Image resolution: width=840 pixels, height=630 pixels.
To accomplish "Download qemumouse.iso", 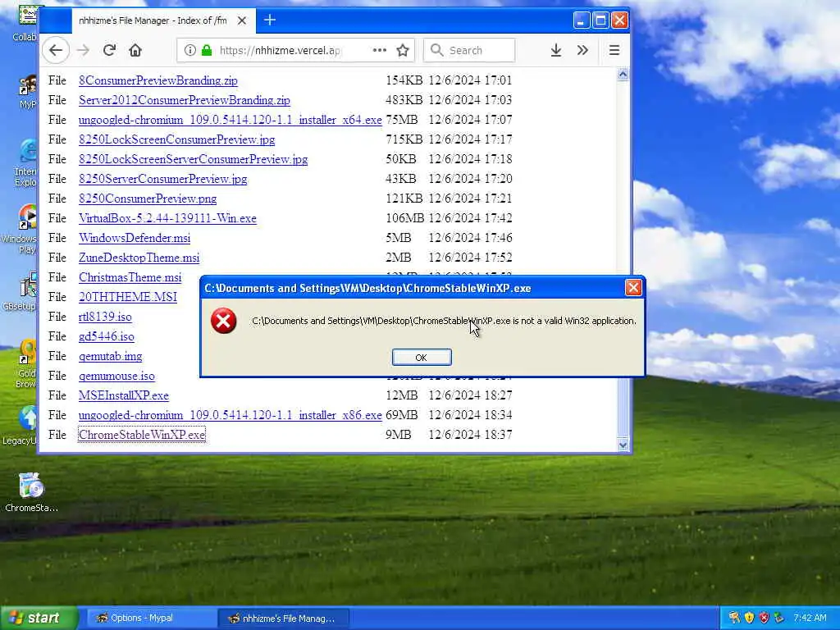I will click(116, 376).
